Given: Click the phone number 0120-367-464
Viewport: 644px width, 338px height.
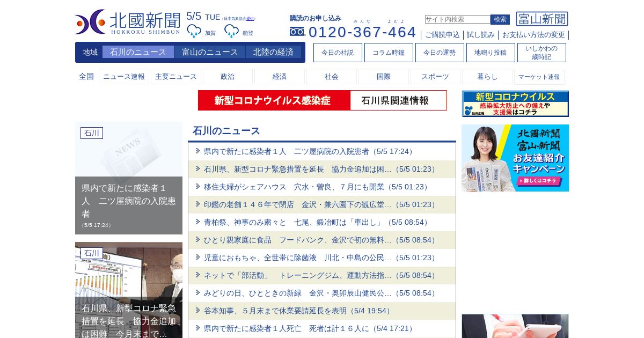Looking at the screenshot, I should pyautogui.click(x=362, y=32).
